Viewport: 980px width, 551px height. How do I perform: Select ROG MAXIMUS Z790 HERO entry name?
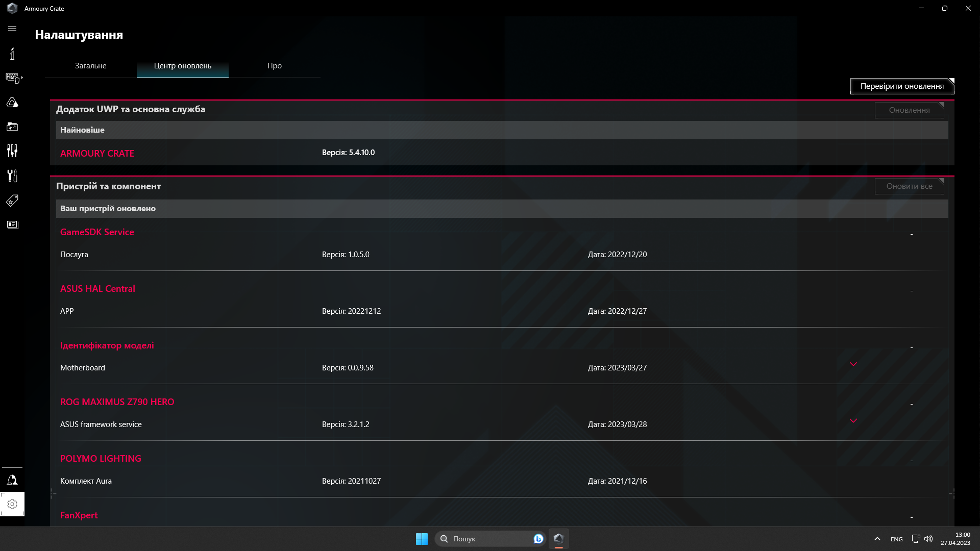[x=117, y=402]
